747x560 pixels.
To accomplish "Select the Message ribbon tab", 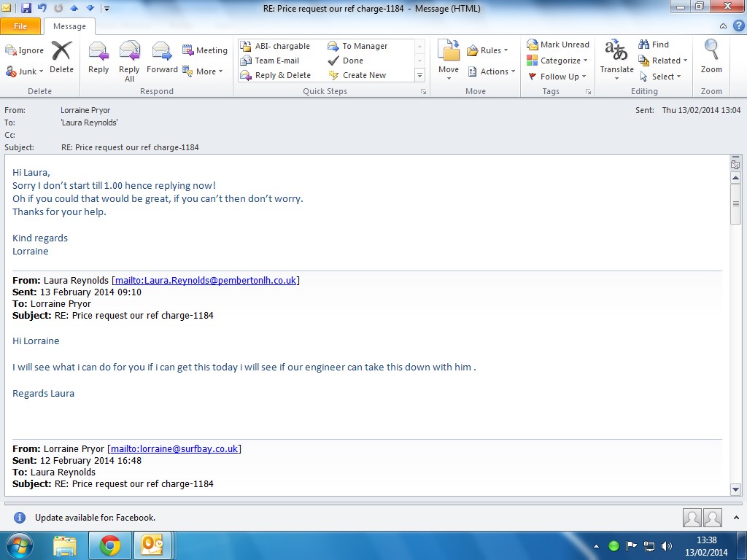I will tap(69, 26).
